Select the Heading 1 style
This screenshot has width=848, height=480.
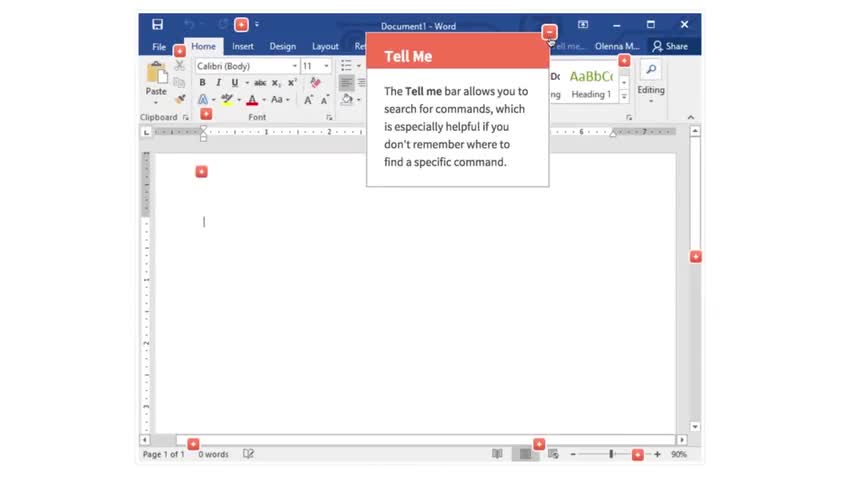591,84
